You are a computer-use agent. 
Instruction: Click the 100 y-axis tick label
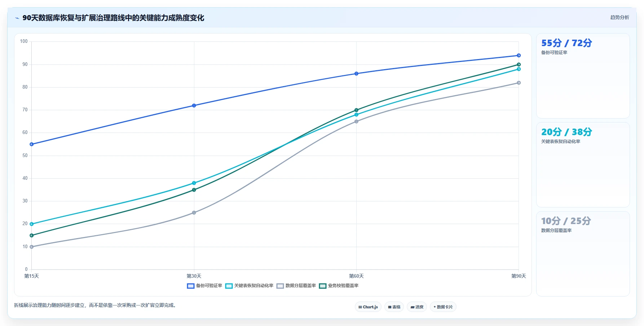tap(24, 41)
